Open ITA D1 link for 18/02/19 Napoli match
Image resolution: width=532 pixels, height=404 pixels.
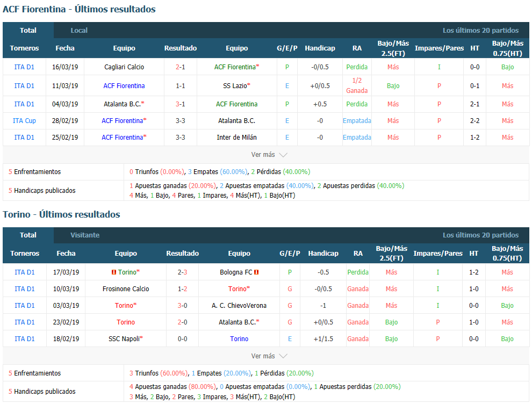[x=24, y=338]
